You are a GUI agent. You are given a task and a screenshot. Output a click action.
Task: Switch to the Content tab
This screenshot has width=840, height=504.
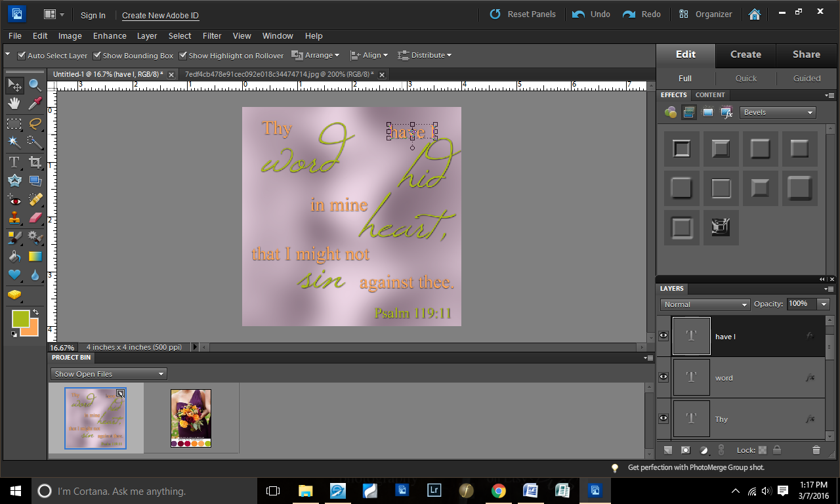click(x=710, y=95)
